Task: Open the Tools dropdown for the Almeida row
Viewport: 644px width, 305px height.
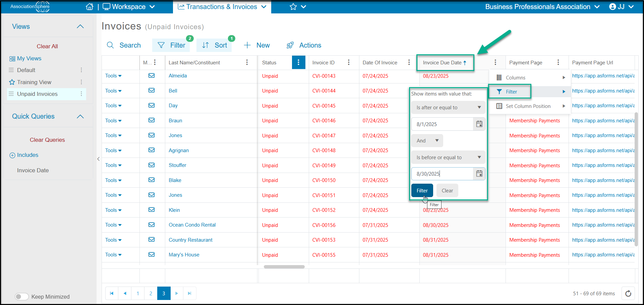Action: 113,76
